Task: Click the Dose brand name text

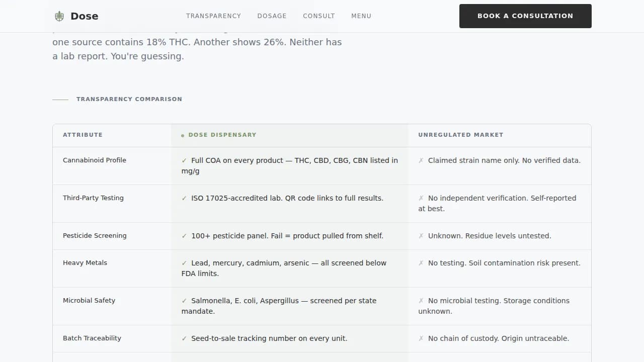Action: click(x=85, y=16)
